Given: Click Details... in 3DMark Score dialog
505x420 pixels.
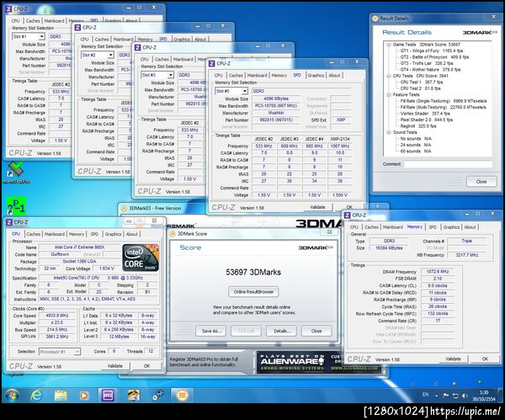Looking at the screenshot, I should coord(281,331).
